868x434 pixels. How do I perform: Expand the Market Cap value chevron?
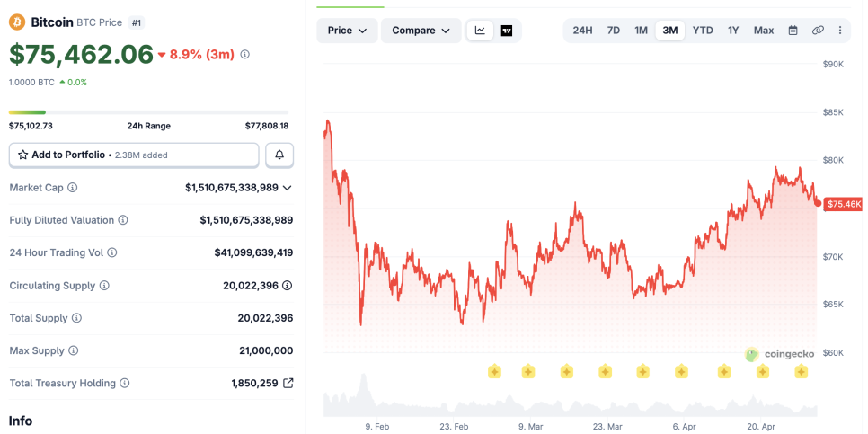pyautogui.click(x=288, y=188)
